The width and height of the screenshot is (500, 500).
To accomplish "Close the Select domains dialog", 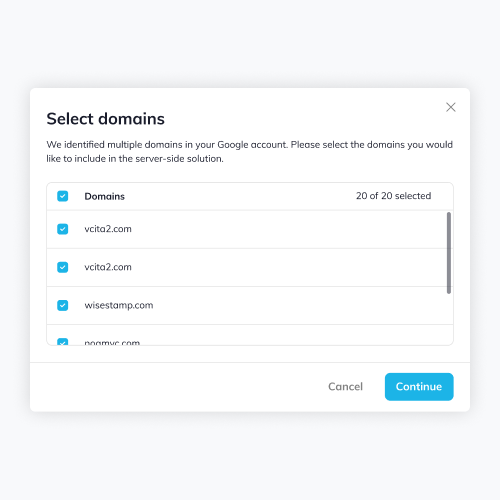I will click(x=451, y=107).
